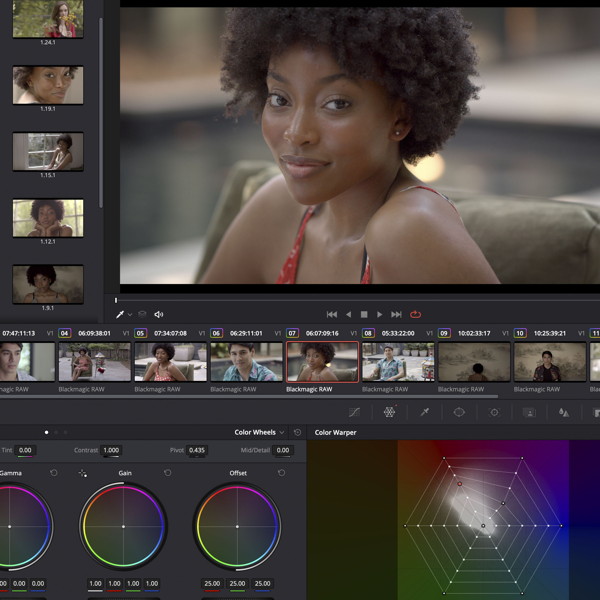Open the Power Window palette
The height and width of the screenshot is (600, 600).
[x=459, y=412]
